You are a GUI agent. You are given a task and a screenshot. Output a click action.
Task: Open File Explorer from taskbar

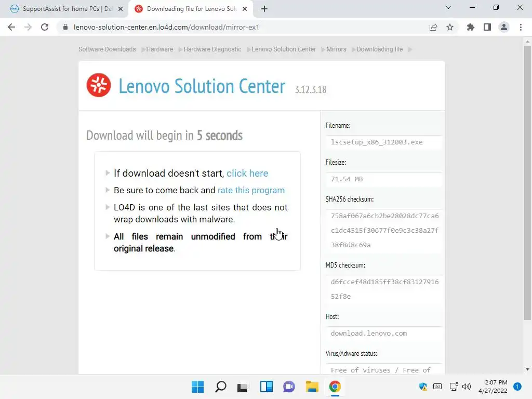tap(312, 387)
